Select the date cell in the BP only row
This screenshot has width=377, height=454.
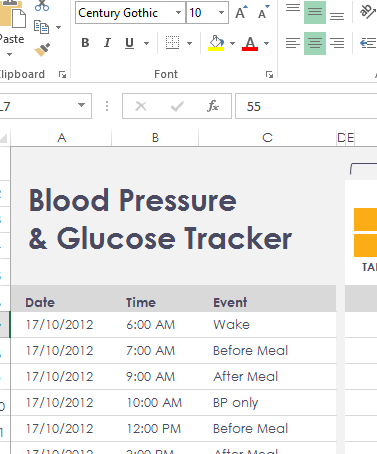[x=60, y=403]
